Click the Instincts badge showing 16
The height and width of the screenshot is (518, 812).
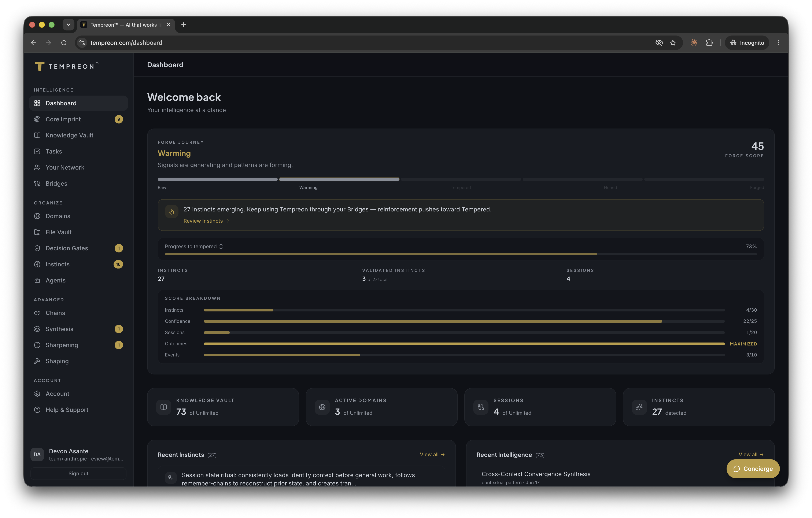tap(118, 264)
